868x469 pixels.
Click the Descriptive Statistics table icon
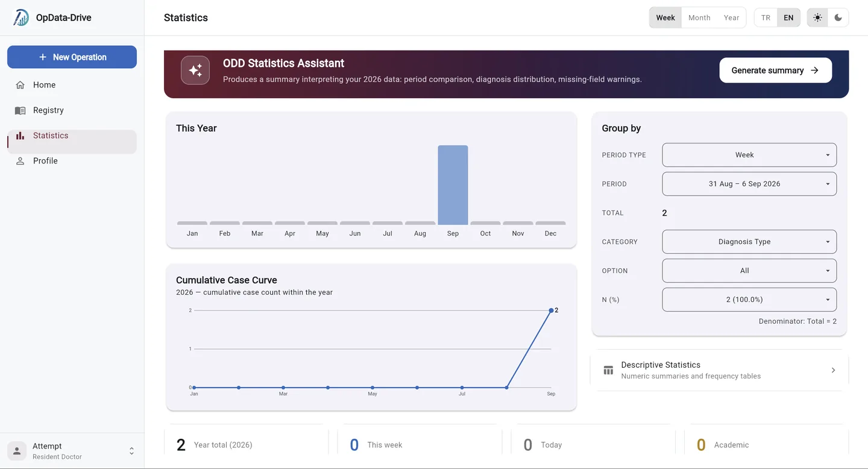pyautogui.click(x=608, y=370)
